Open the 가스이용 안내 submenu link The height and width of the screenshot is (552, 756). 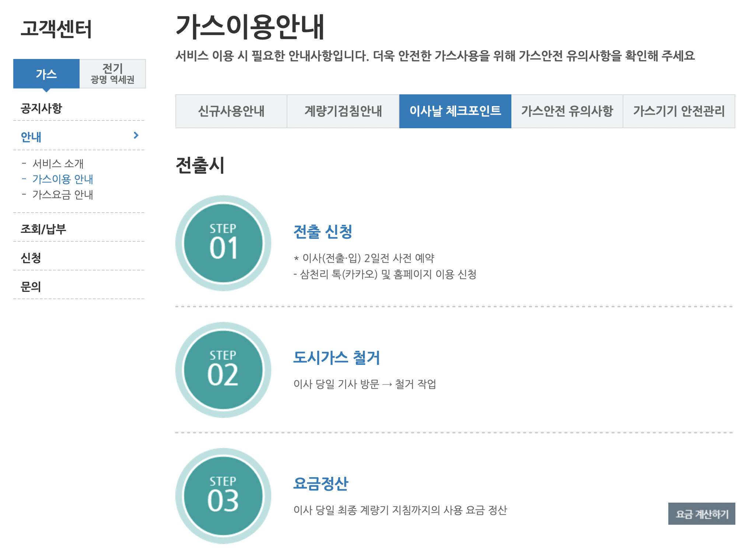coord(63,179)
